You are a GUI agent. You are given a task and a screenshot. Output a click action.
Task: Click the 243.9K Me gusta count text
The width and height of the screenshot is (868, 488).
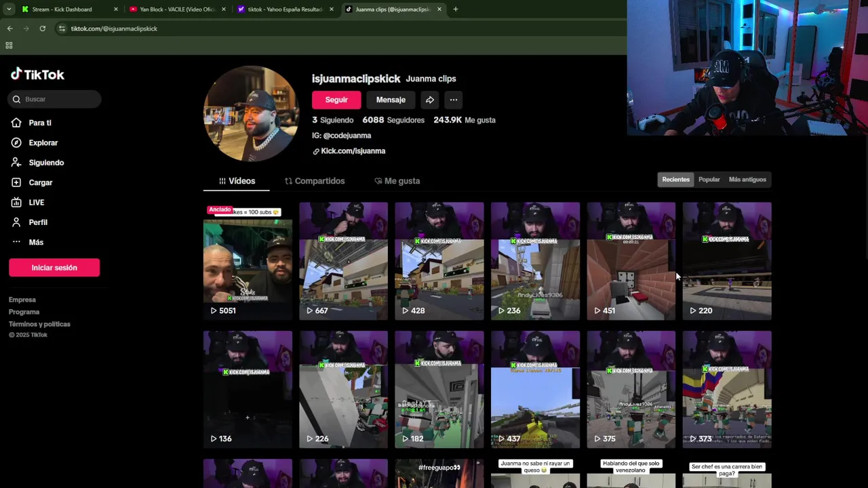pos(465,120)
